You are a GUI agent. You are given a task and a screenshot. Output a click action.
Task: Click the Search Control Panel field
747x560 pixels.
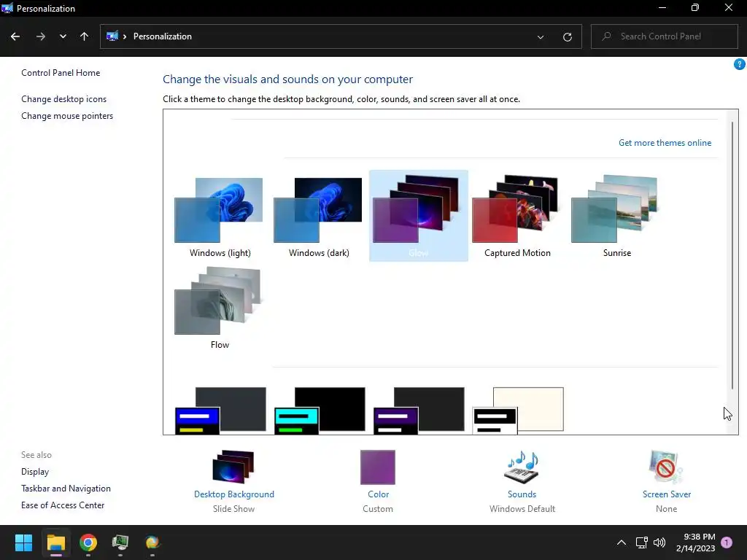pos(664,36)
